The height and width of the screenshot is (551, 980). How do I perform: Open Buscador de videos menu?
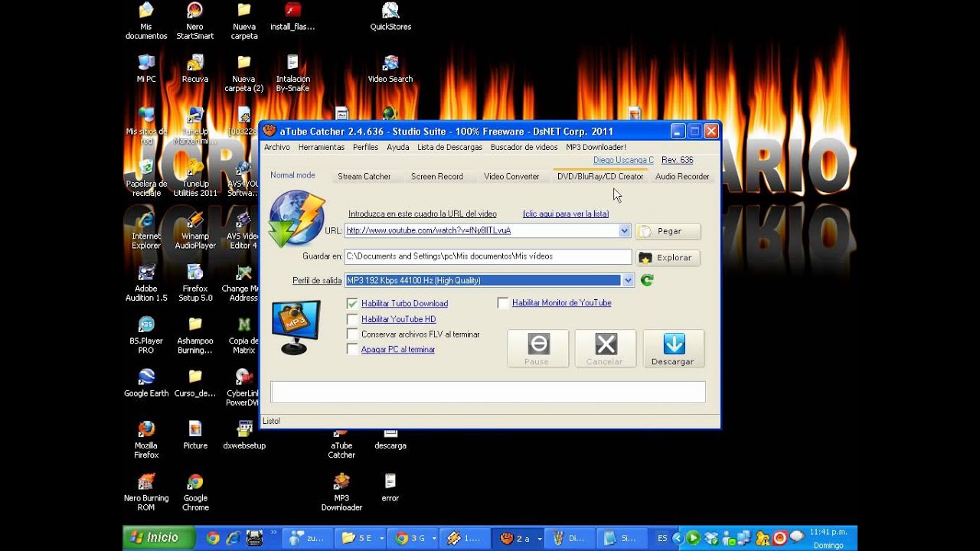pyautogui.click(x=524, y=147)
